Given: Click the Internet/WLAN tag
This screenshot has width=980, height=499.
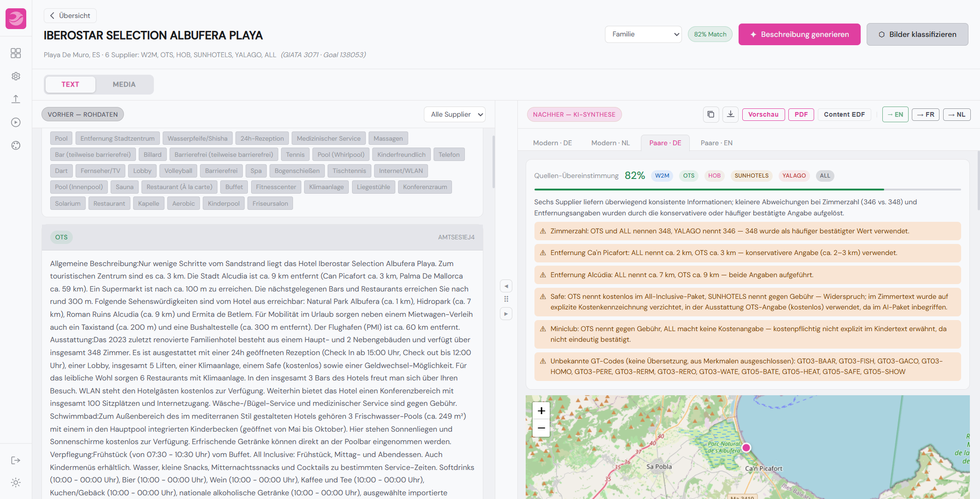Looking at the screenshot, I should [401, 171].
